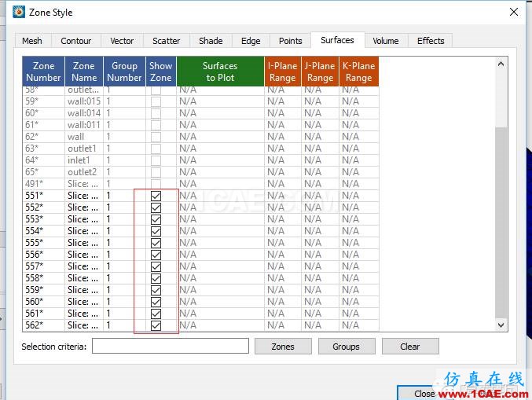The image size is (532, 400).
Task: Click the Groups button
Action: pos(346,347)
